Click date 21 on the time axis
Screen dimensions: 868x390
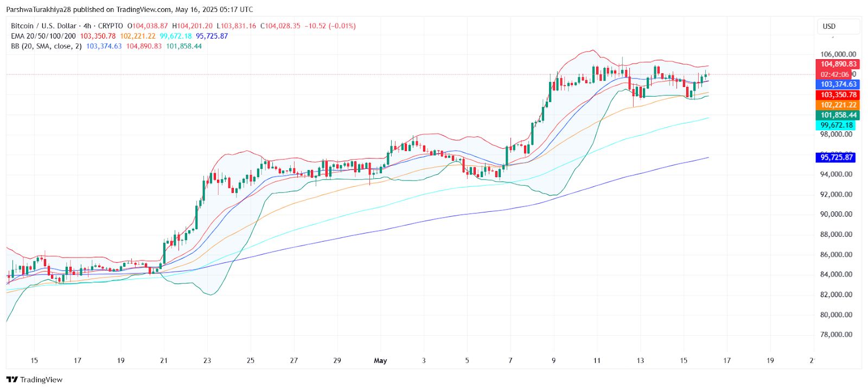(x=164, y=361)
